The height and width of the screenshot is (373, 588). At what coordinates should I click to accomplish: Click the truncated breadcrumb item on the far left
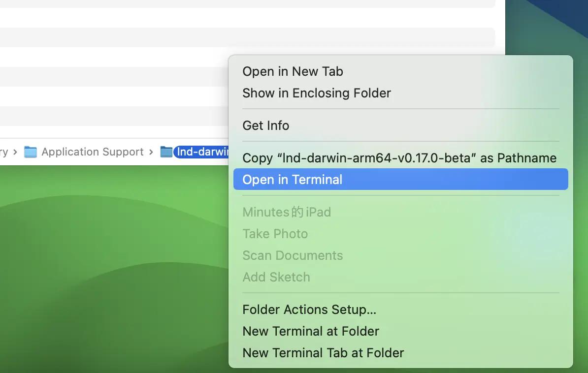coord(3,152)
